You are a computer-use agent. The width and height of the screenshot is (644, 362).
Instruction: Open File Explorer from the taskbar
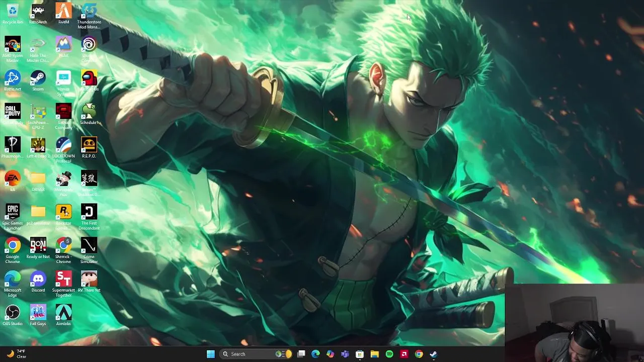pos(374,354)
